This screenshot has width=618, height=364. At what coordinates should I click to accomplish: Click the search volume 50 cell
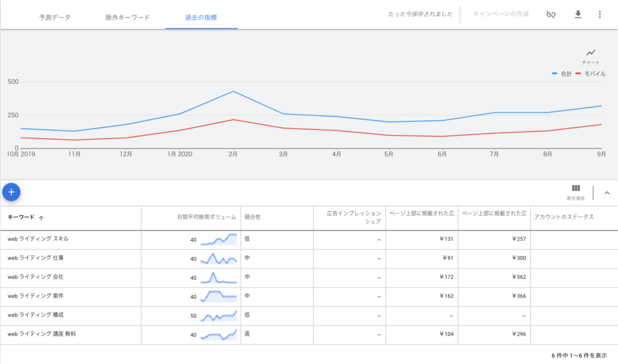pos(193,316)
